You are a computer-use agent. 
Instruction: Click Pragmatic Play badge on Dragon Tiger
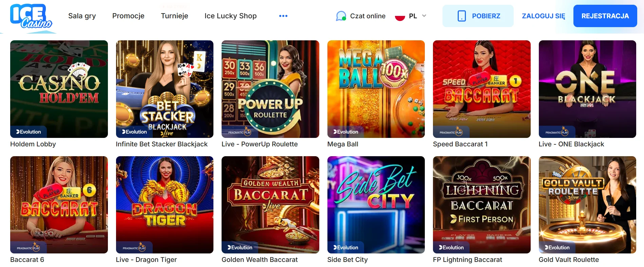click(134, 248)
